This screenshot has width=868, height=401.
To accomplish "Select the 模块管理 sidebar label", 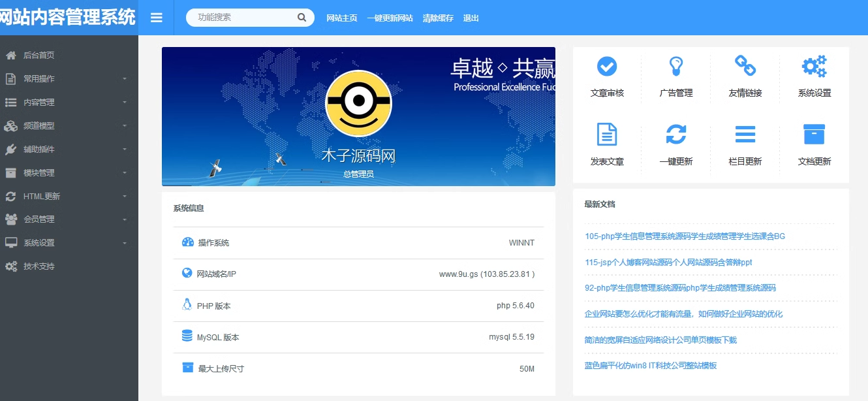I will point(39,173).
